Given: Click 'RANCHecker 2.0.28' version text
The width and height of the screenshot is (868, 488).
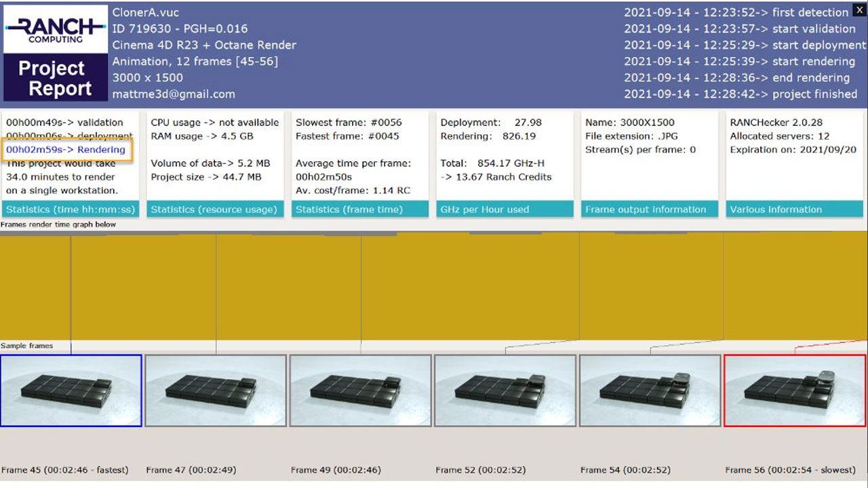Looking at the screenshot, I should tap(776, 122).
